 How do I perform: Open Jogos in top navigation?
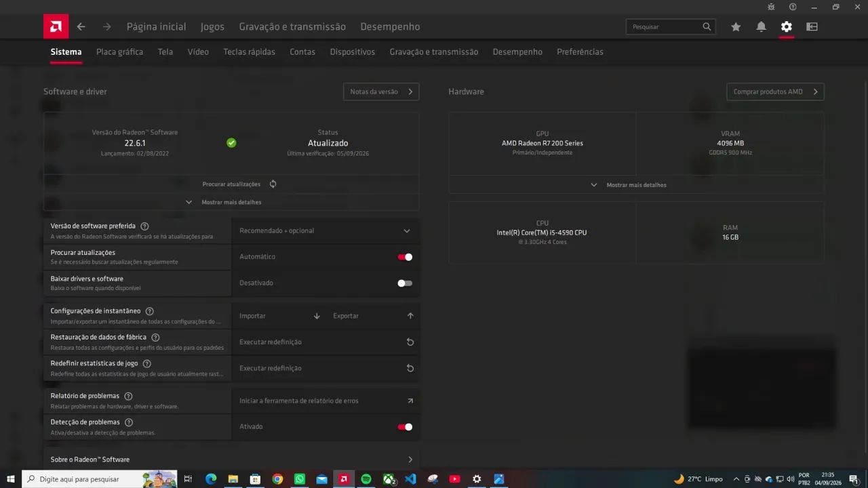(212, 26)
